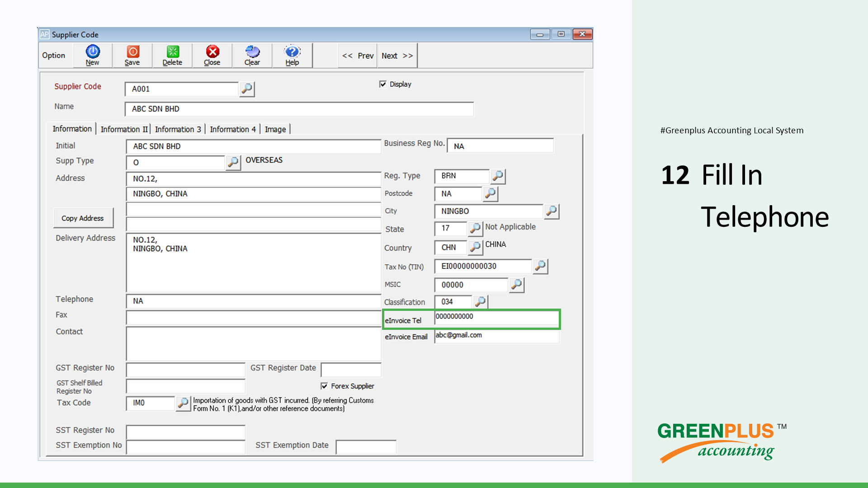The image size is (868, 488).
Task: Click the GST Register Date field
Action: 351,370
